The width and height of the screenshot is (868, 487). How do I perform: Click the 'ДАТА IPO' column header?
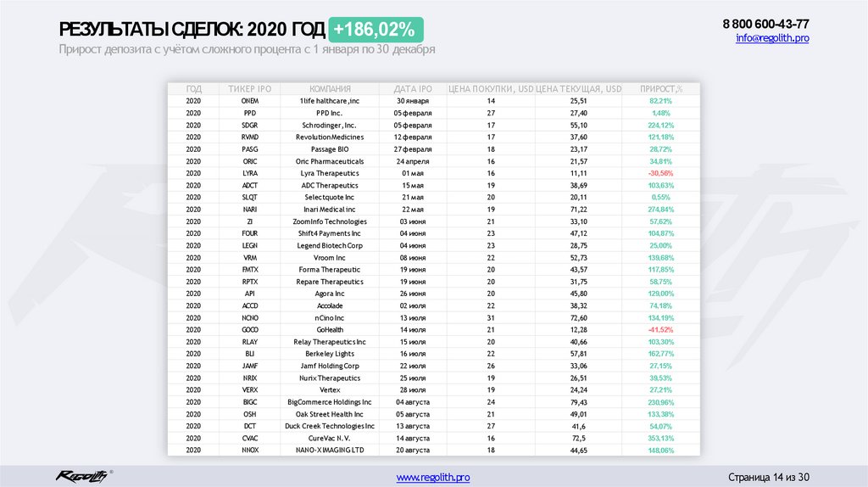[413, 88]
